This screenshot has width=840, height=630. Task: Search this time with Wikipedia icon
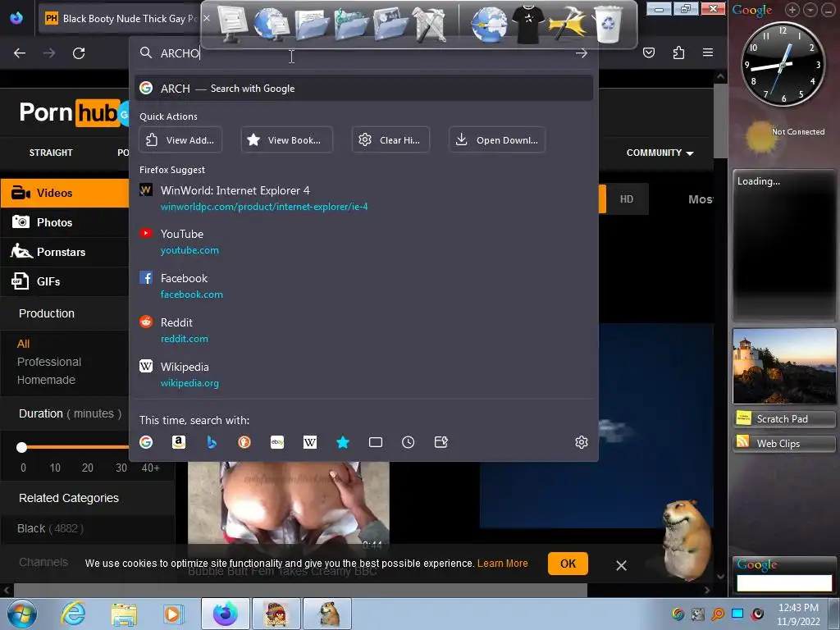coord(309,442)
